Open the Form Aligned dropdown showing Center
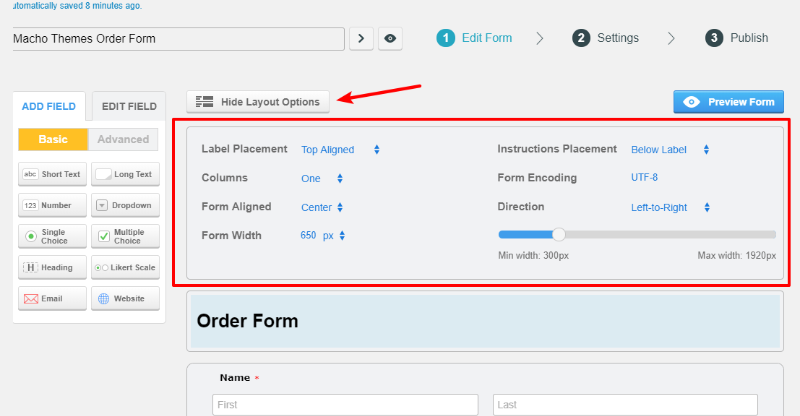 tap(322, 207)
